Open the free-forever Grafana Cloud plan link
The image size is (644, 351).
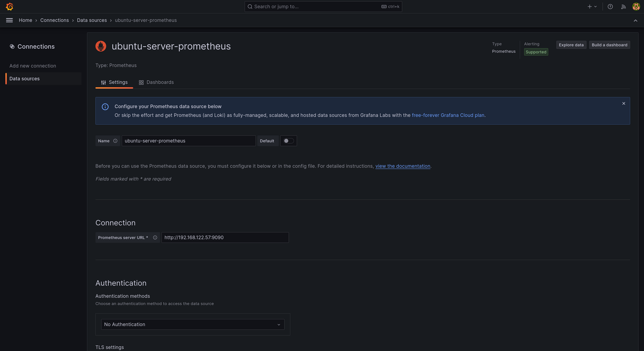(x=448, y=115)
